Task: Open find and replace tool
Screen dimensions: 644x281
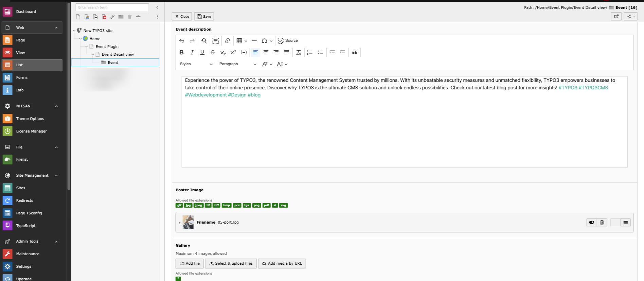Action: (204, 41)
